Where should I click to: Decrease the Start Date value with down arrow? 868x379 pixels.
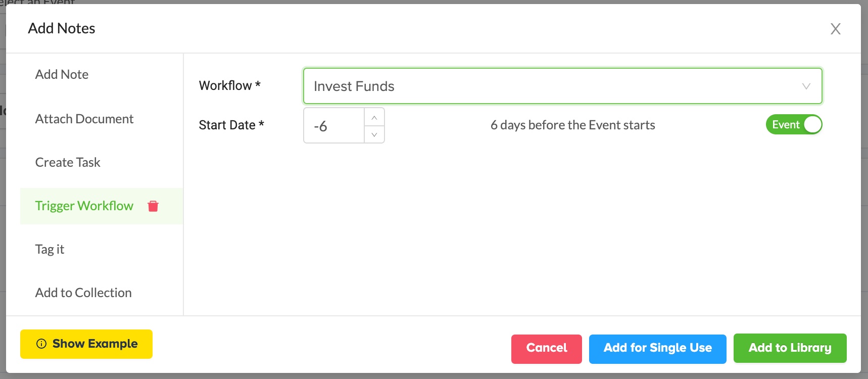(374, 134)
